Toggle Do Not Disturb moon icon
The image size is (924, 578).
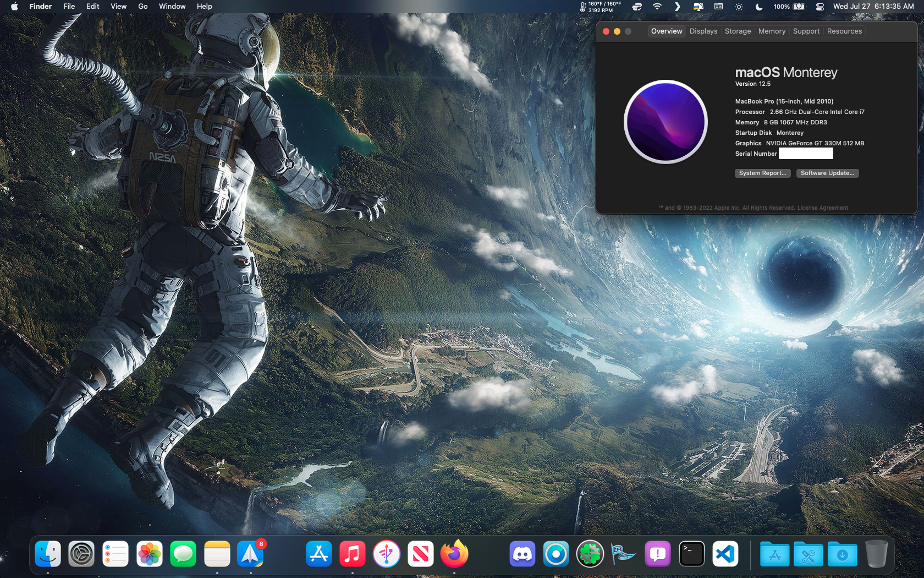point(759,7)
